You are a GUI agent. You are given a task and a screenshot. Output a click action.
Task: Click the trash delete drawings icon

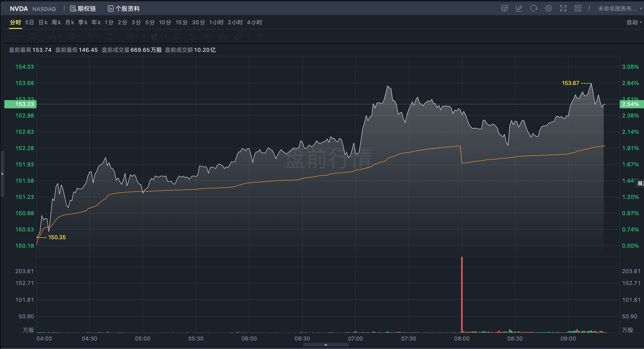[260, 36]
